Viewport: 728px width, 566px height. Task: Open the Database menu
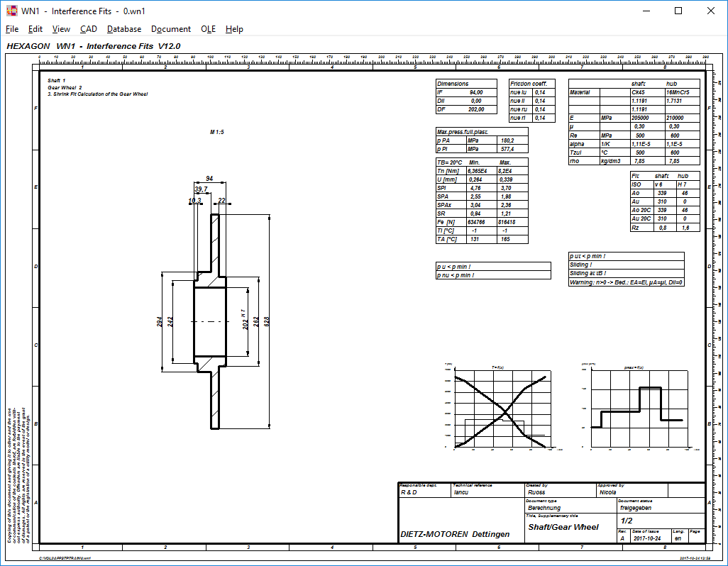coord(124,29)
